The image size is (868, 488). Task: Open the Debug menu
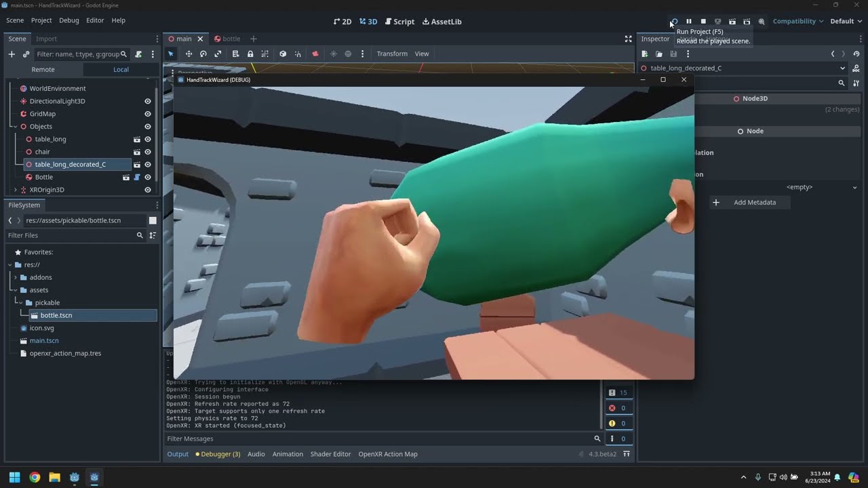[x=69, y=20]
